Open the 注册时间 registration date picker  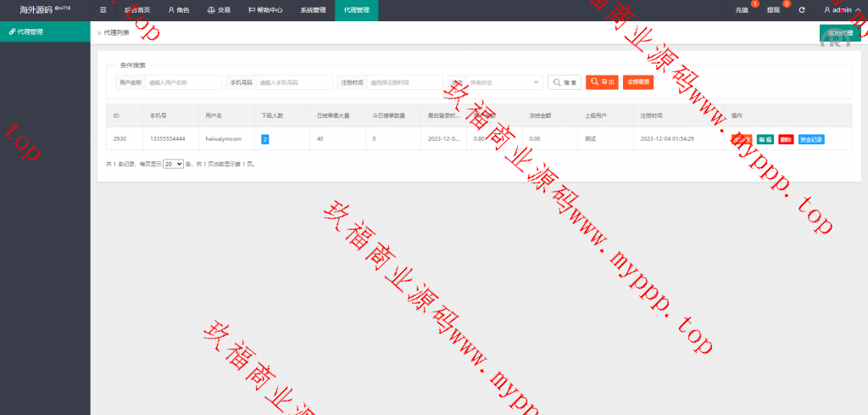404,82
